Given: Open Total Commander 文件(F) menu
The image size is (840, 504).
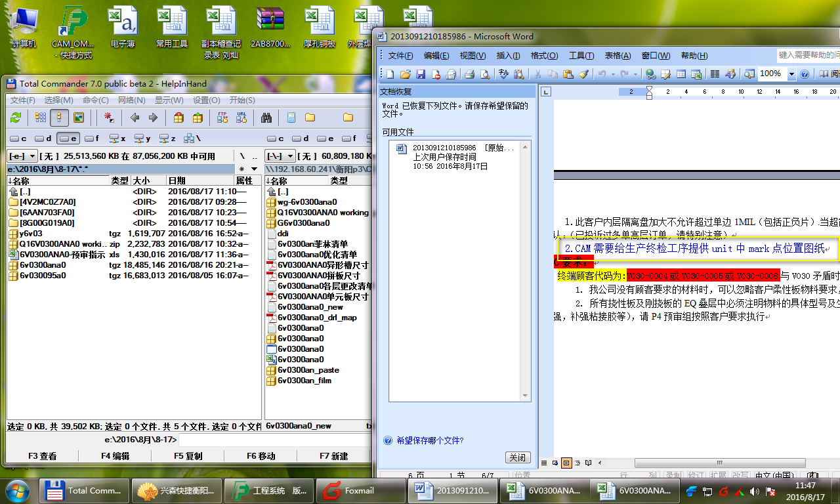Looking at the screenshot, I should (23, 100).
